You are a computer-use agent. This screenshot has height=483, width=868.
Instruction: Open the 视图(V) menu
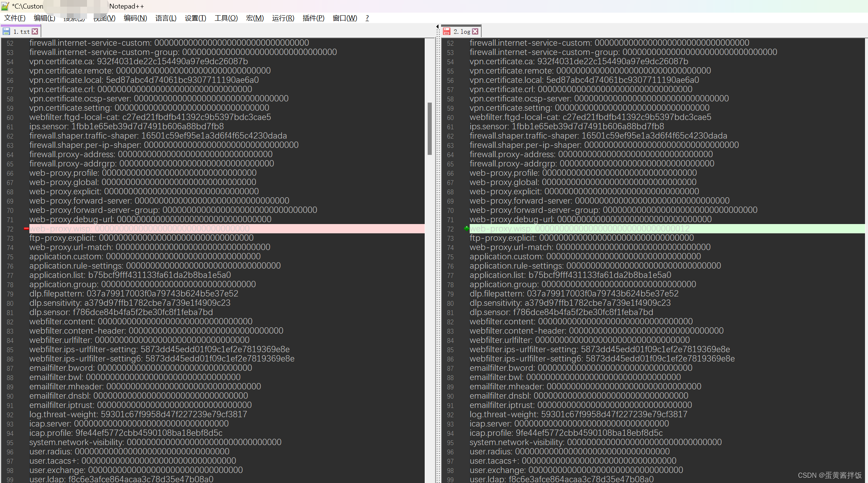pyautogui.click(x=105, y=18)
